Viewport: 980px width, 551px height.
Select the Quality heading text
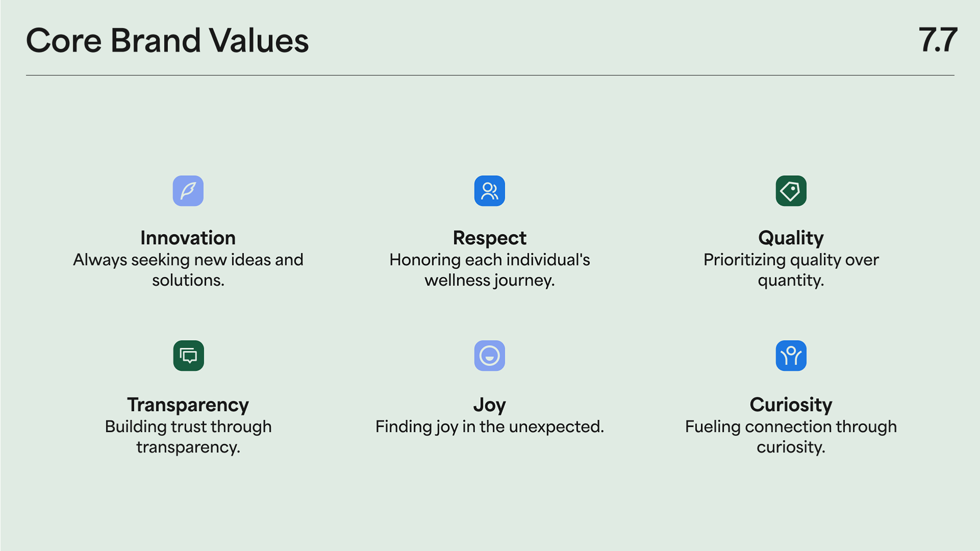(x=791, y=238)
